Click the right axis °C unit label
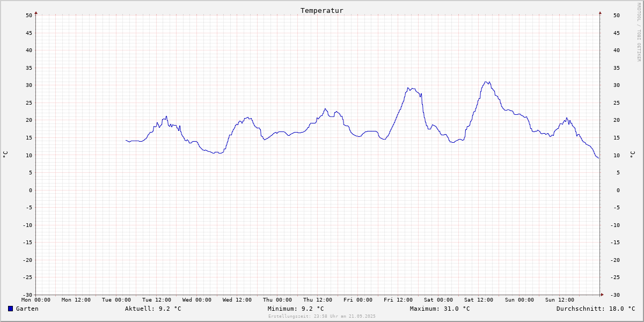644x322 pixels. tap(633, 155)
